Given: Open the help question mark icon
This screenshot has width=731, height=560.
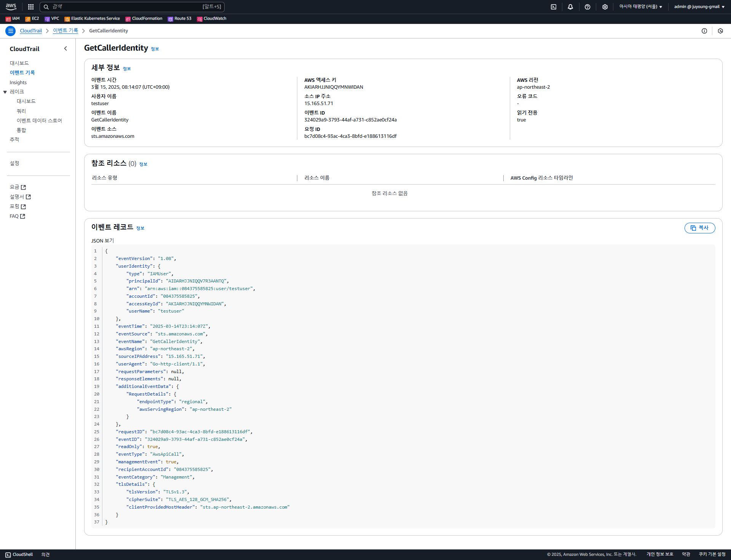Looking at the screenshot, I should 587,7.
